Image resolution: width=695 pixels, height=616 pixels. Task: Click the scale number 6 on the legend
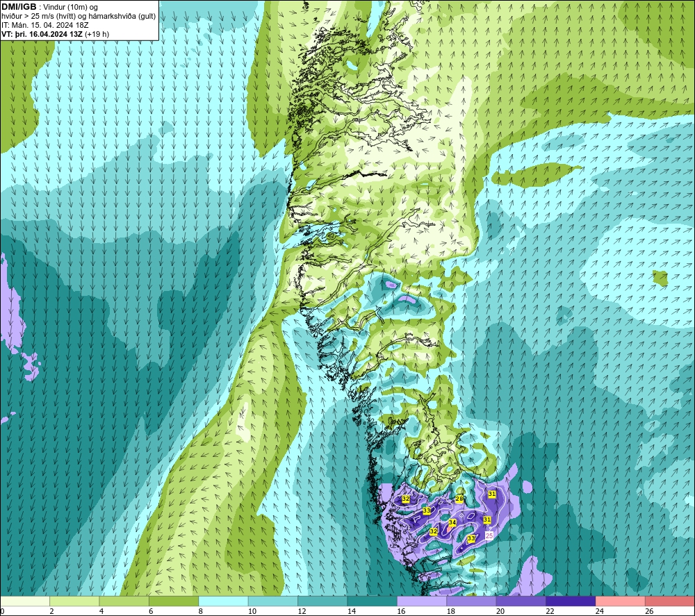pyautogui.click(x=151, y=611)
